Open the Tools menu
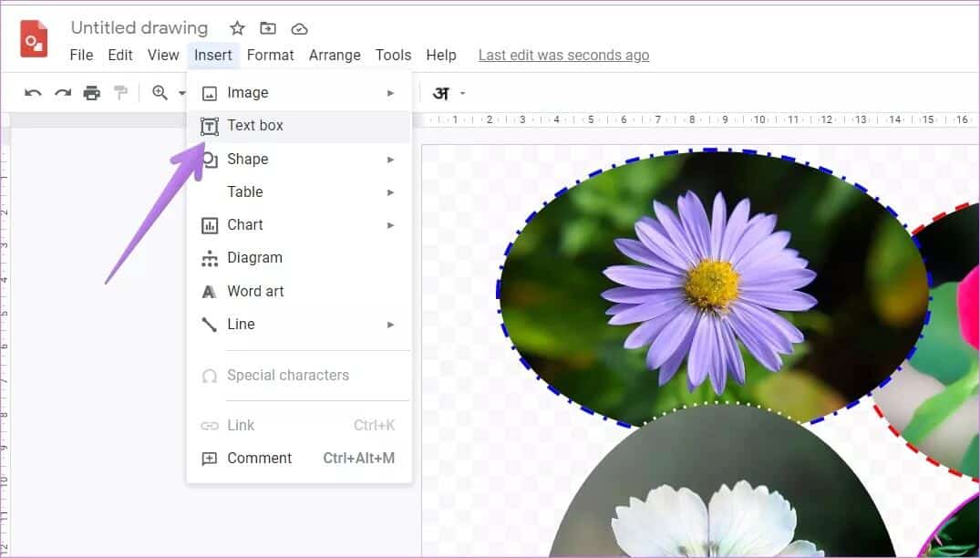The height and width of the screenshot is (558, 980). pyautogui.click(x=393, y=55)
